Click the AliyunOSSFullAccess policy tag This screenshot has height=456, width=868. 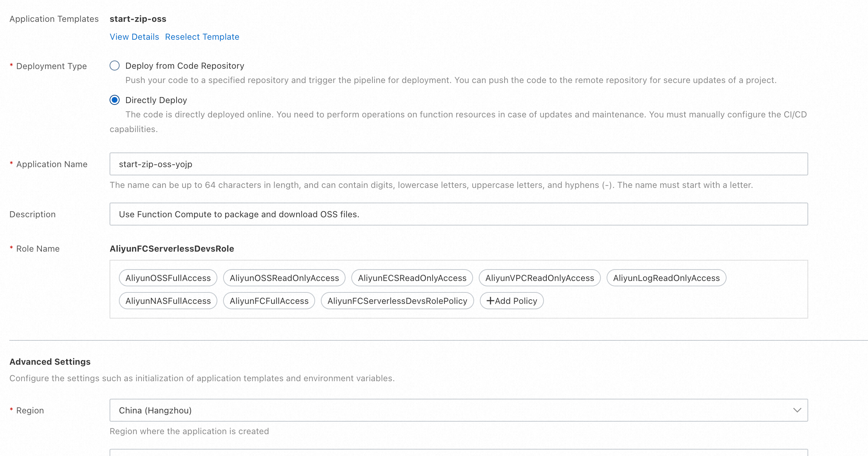click(x=168, y=278)
